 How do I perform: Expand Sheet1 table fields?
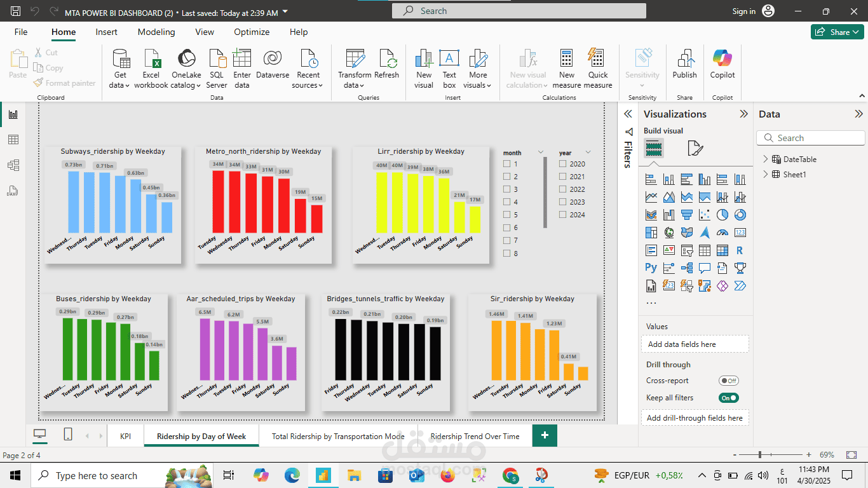[x=765, y=175]
